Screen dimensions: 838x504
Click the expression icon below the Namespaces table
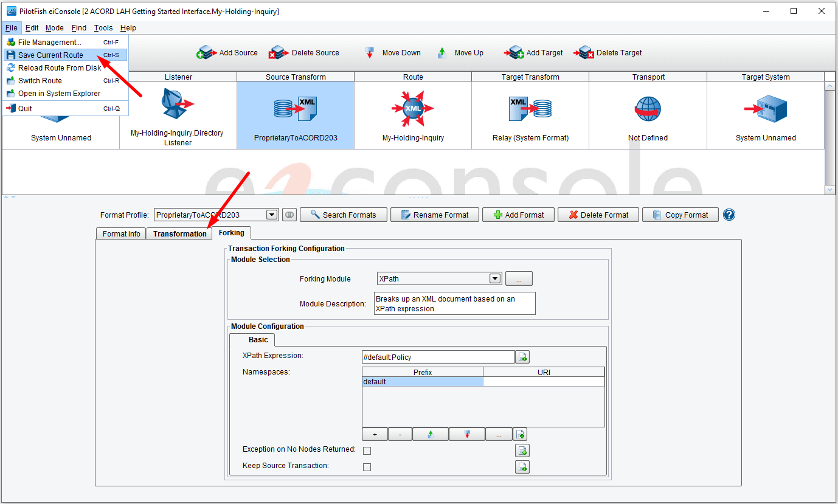point(520,434)
